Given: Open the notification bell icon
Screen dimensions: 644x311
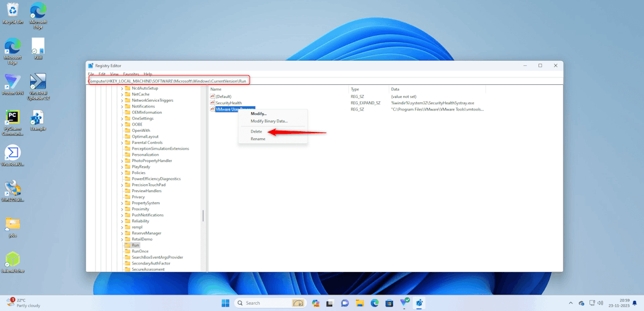Looking at the screenshot, I should pos(635,303).
